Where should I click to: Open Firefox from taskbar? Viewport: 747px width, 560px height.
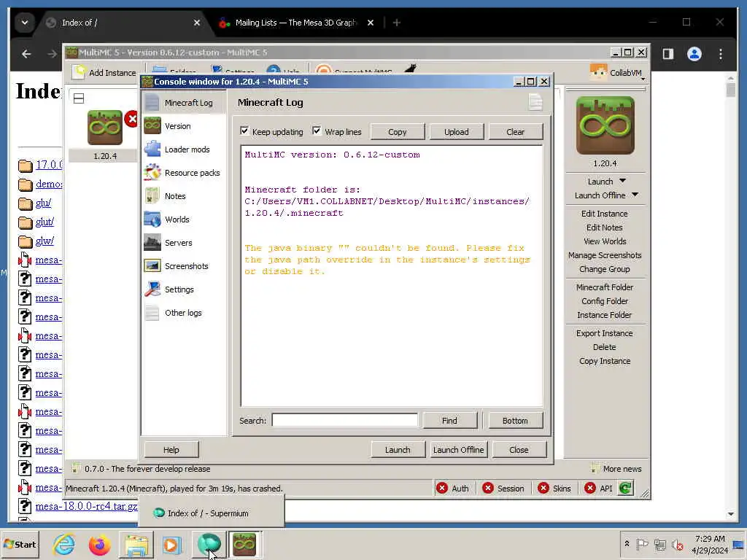pyautogui.click(x=99, y=544)
